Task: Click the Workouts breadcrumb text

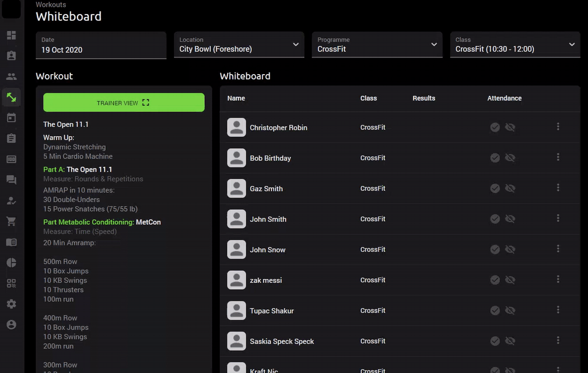Action: [51, 5]
